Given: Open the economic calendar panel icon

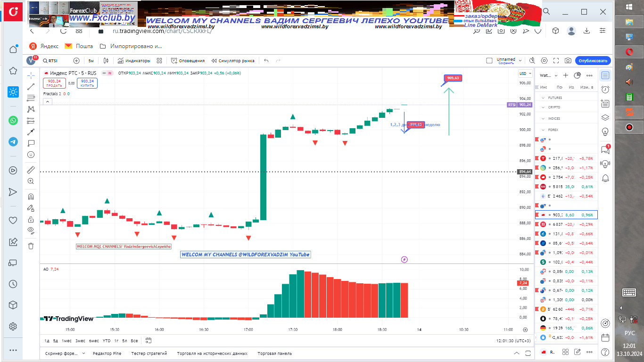Looking at the screenshot, I should click(x=605, y=337).
